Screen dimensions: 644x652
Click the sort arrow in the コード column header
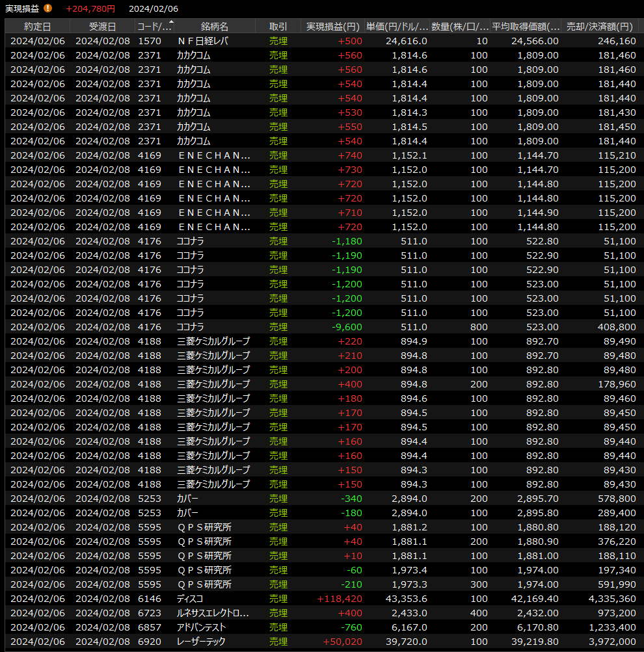[x=171, y=23]
